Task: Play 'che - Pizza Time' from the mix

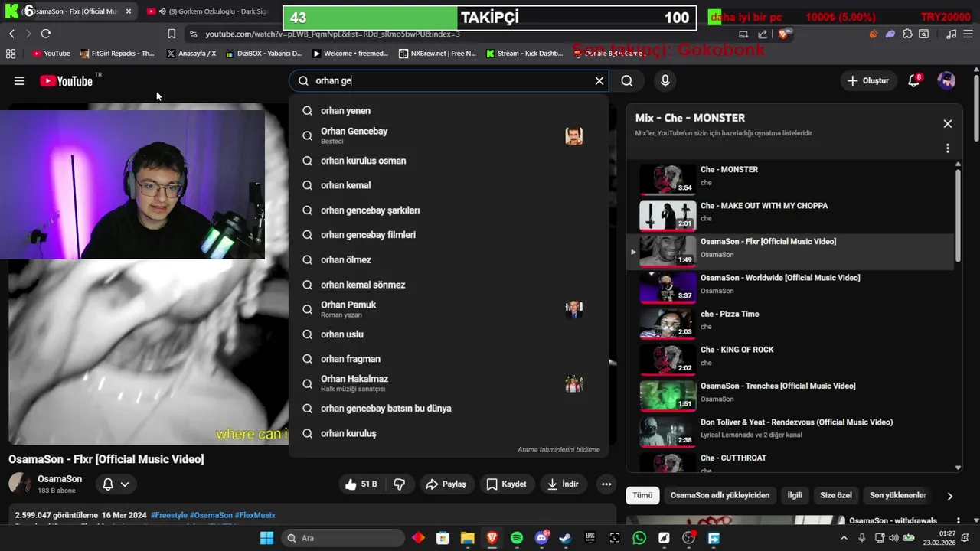Action: (x=792, y=323)
